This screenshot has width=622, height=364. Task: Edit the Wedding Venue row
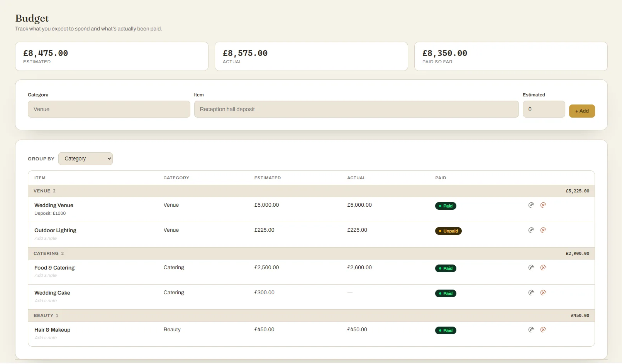coord(531,205)
